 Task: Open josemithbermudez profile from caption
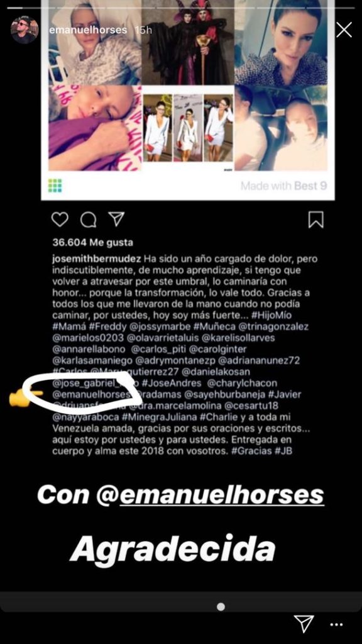(97, 260)
